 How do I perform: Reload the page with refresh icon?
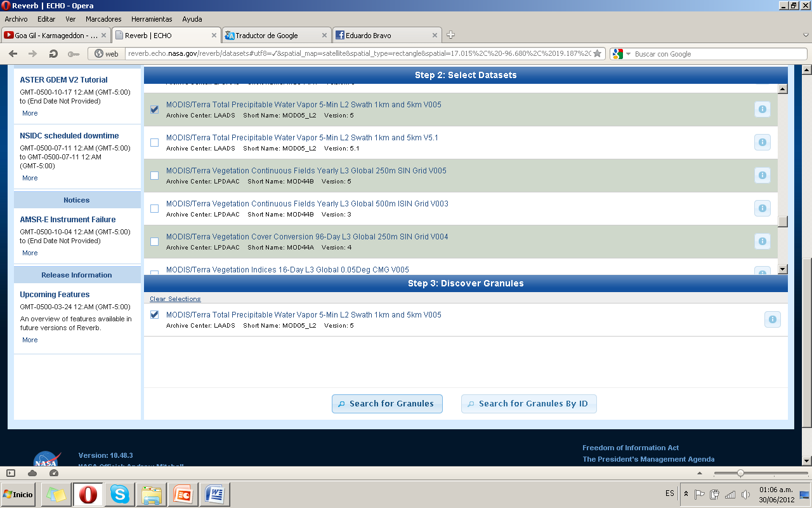(53, 54)
